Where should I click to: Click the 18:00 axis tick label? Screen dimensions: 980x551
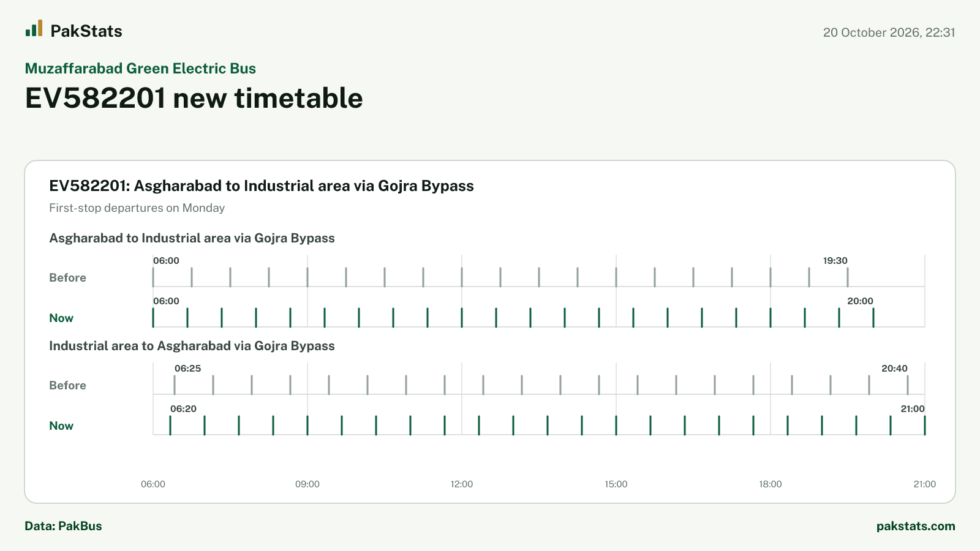click(x=771, y=484)
